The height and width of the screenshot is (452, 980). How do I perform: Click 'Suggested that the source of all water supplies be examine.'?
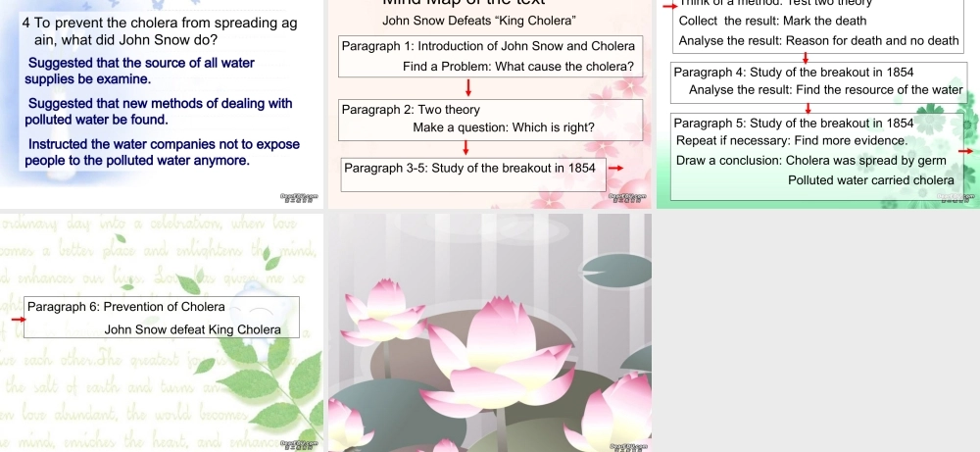point(139,72)
